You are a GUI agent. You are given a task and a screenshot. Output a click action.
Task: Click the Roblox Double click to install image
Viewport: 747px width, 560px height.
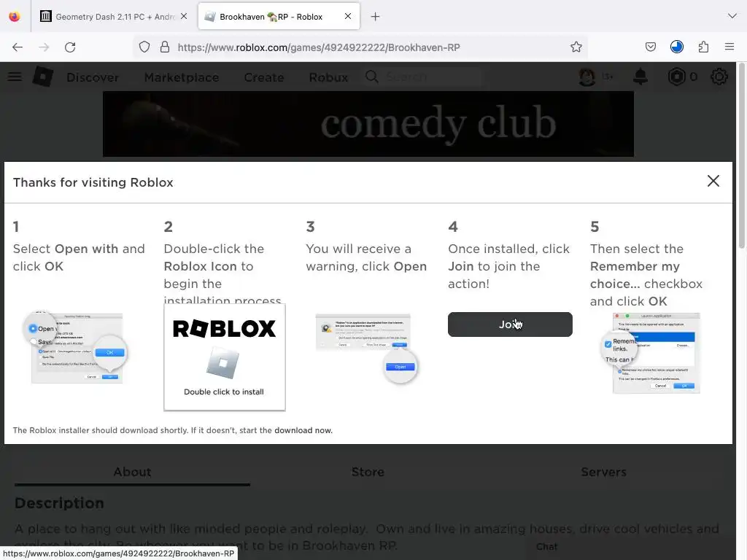click(x=225, y=357)
